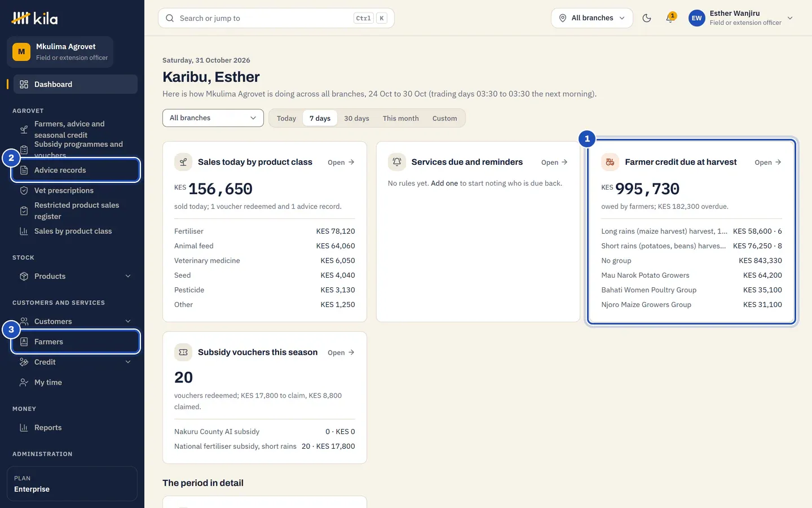Open Farmer credit due at harvest card
This screenshot has height=508, width=812.
click(x=768, y=162)
